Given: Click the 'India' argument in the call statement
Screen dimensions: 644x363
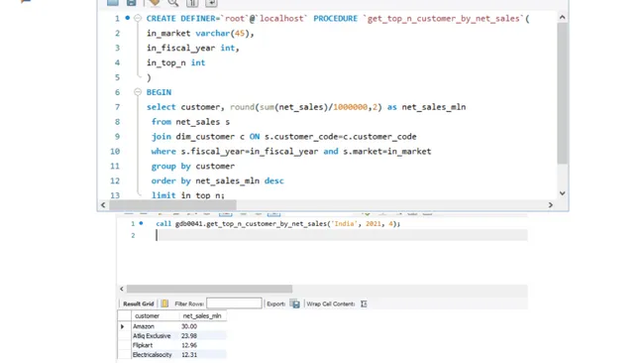Looking at the screenshot, I should 343,223.
